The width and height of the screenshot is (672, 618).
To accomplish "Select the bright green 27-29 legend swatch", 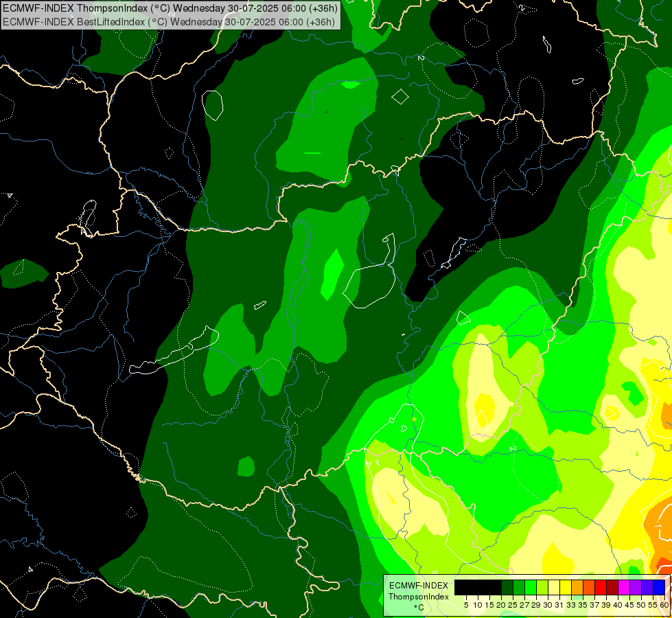I will (x=531, y=587).
